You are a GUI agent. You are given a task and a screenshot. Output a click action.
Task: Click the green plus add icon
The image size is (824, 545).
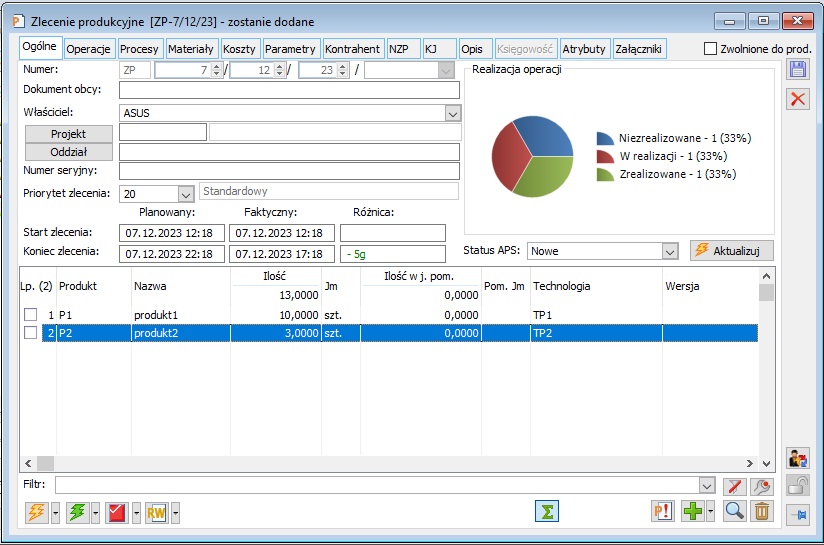tap(692, 511)
